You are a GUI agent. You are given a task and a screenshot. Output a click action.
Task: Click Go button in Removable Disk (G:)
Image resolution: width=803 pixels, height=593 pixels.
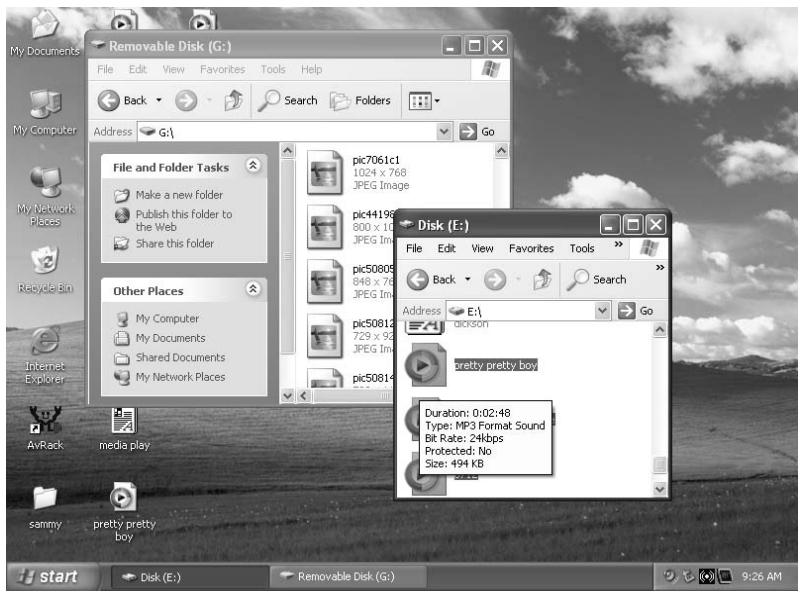coord(477,132)
